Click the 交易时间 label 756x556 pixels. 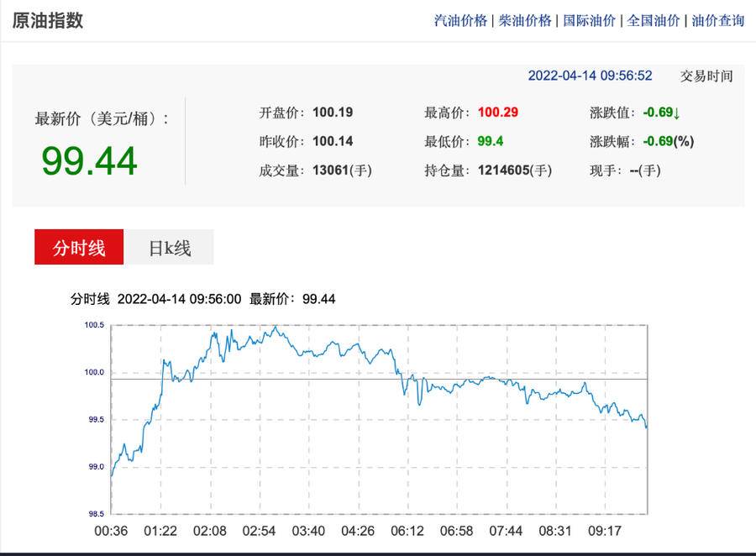[706, 76]
